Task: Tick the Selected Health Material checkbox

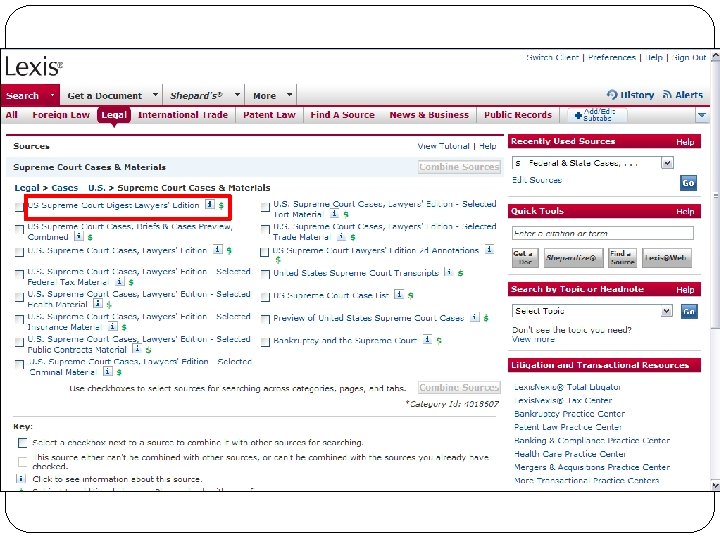Action: (x=19, y=297)
